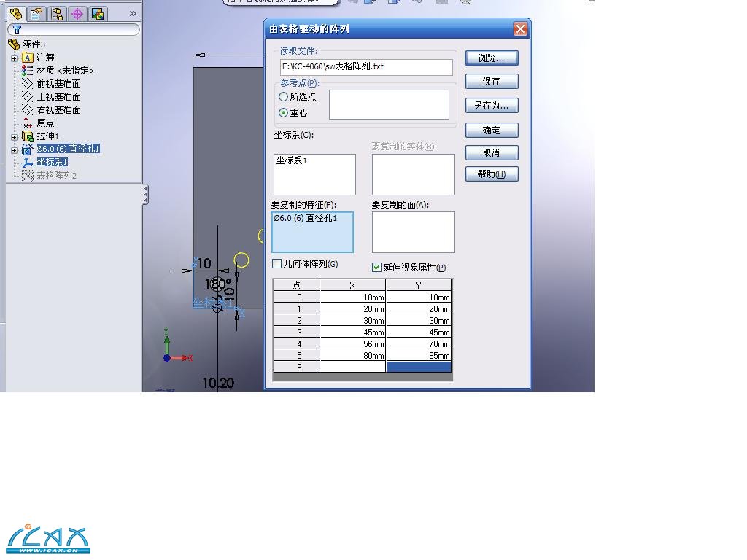Image resolution: width=747 pixels, height=560 pixels.
Task: Select point 5 X cell 80mm
Action: 352,355
